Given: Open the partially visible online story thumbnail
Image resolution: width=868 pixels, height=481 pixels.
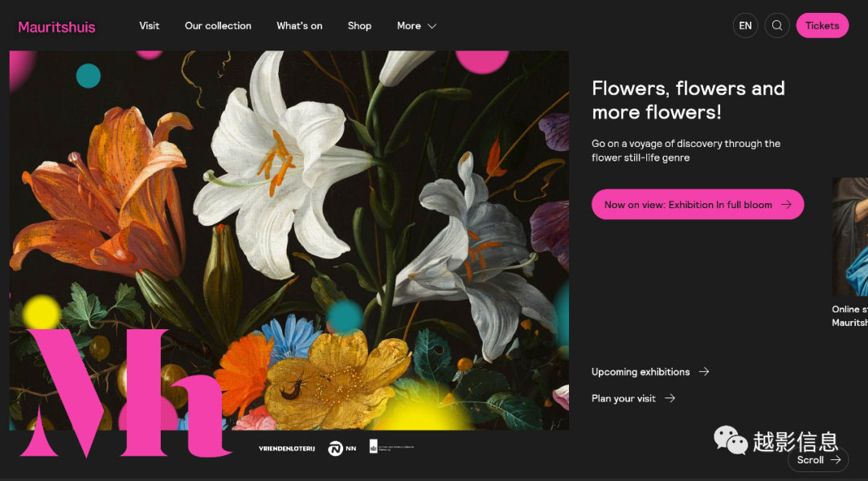Looking at the screenshot, I should click(x=850, y=237).
